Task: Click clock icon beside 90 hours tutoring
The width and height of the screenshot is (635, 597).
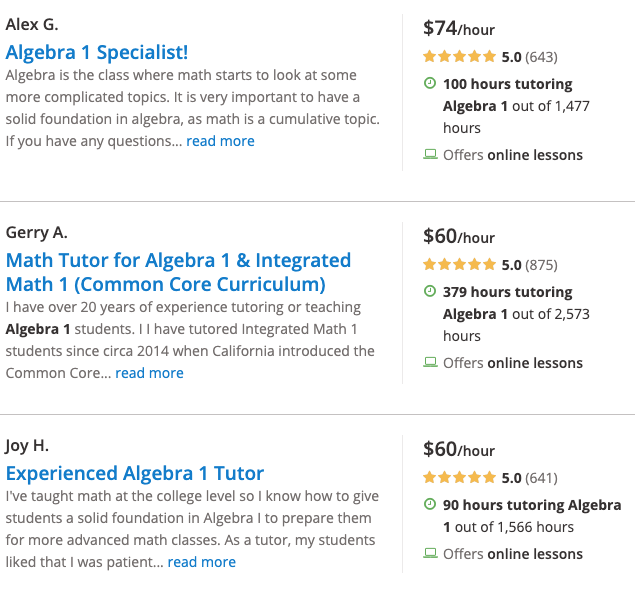Action: coord(430,504)
